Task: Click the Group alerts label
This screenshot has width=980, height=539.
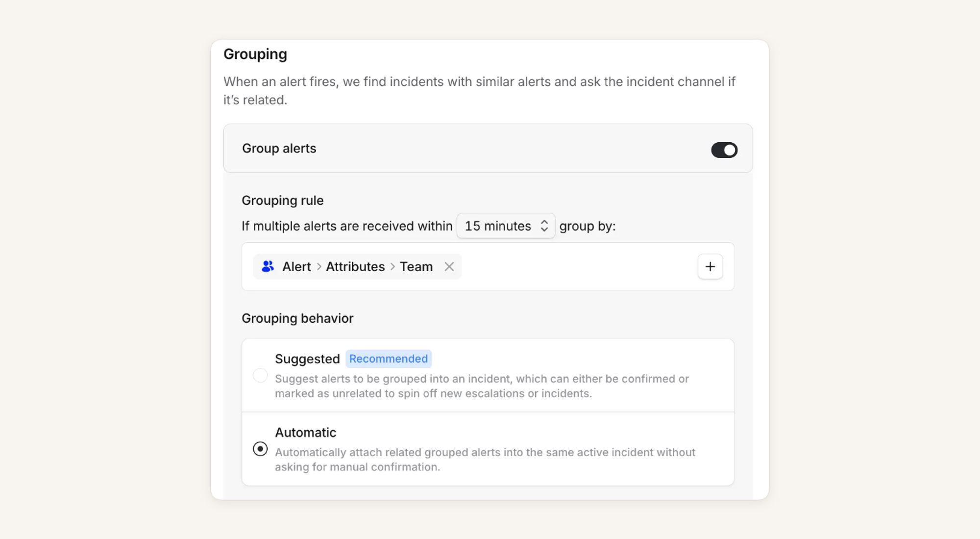Action: 279,148
